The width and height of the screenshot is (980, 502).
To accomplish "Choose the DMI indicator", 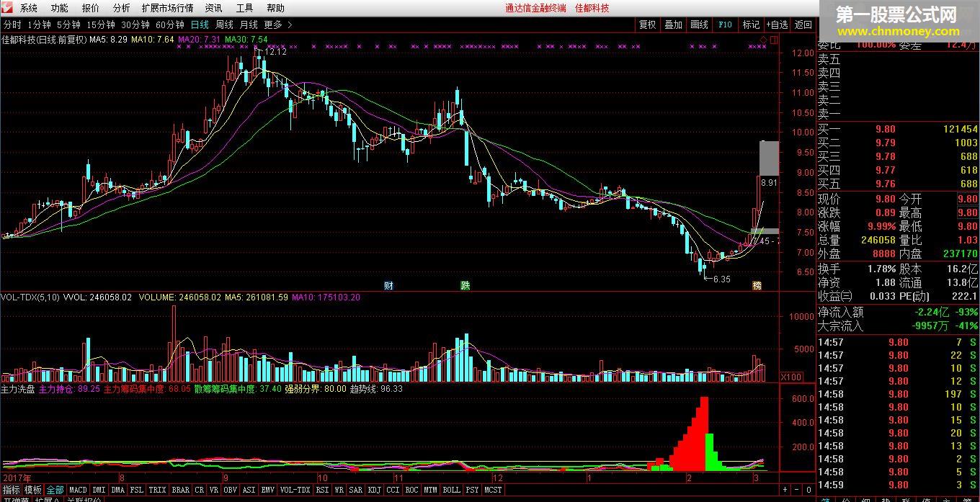I will (x=99, y=490).
